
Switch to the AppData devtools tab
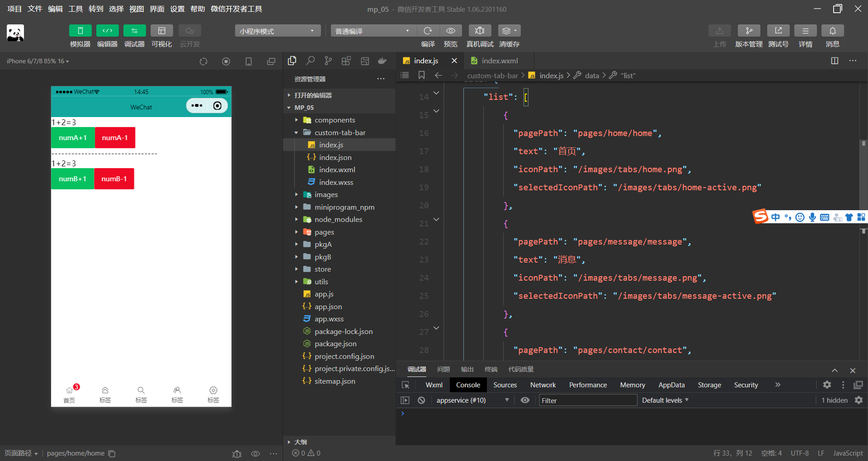671,385
